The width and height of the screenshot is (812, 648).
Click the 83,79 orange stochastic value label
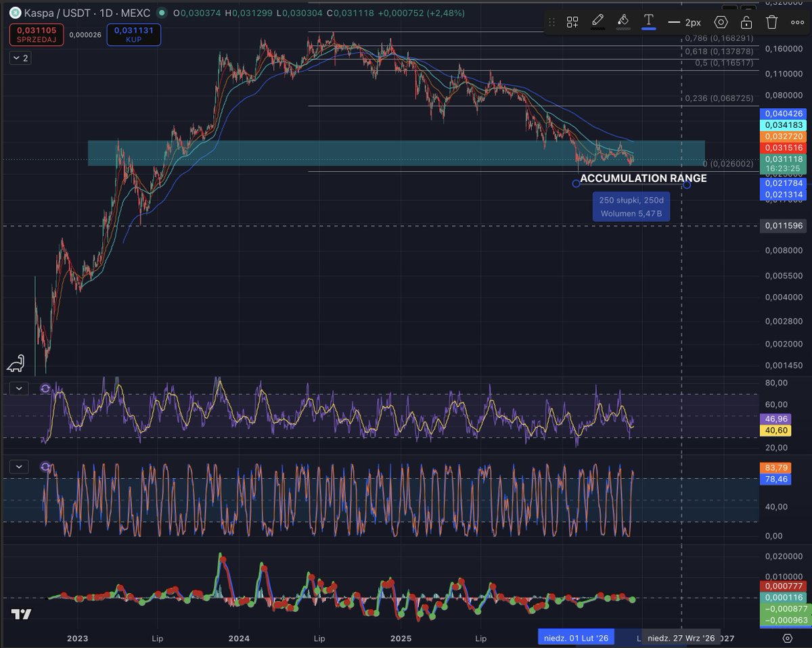coord(774,467)
